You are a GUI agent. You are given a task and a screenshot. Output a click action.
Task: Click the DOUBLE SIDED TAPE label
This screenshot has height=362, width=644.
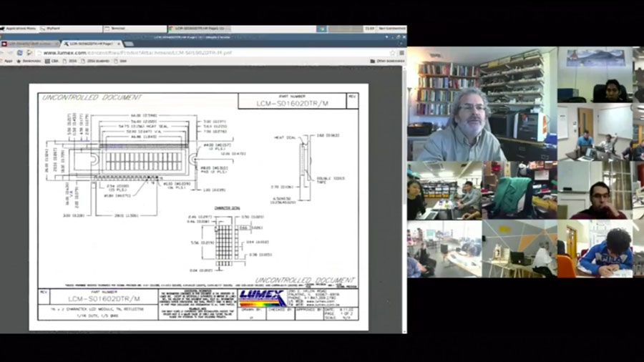tap(331, 180)
